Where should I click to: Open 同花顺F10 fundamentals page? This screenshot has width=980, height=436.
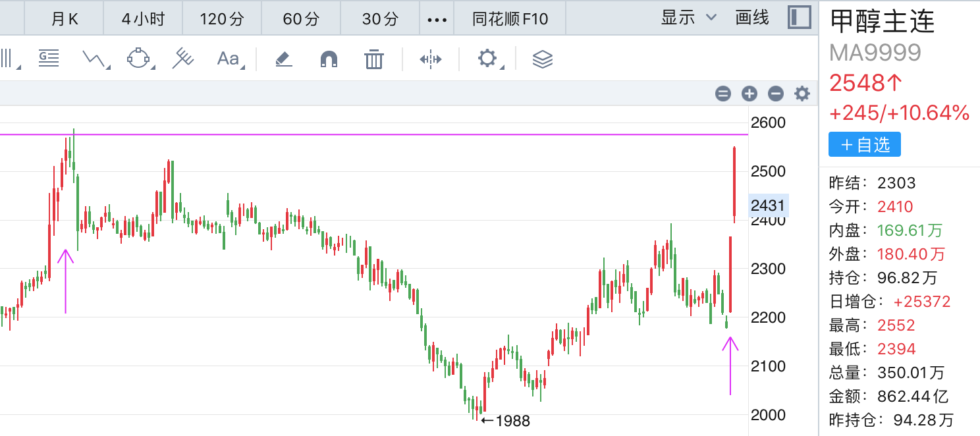point(509,18)
